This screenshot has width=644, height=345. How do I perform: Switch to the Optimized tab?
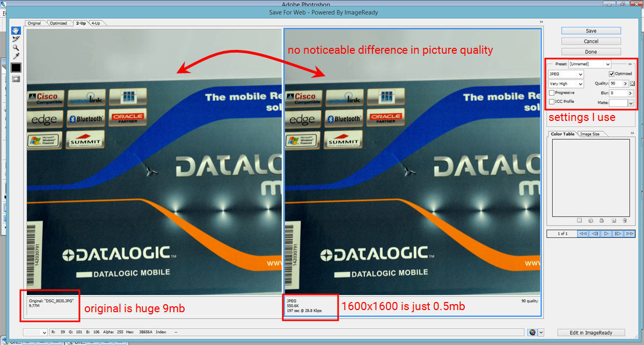(x=58, y=23)
